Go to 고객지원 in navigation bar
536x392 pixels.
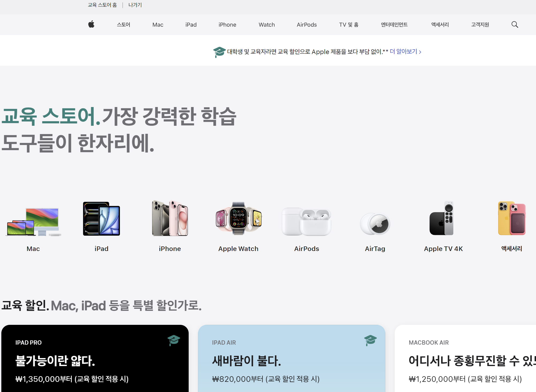click(480, 25)
